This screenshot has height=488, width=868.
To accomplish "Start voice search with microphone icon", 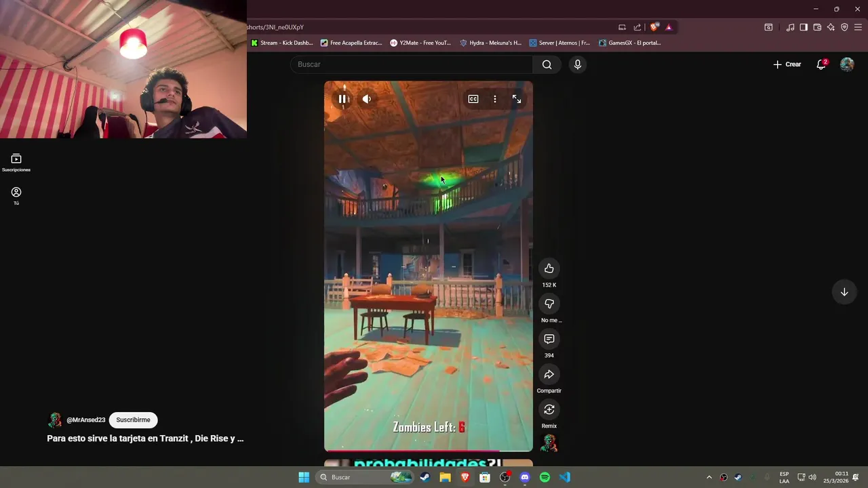I will [x=578, y=64].
